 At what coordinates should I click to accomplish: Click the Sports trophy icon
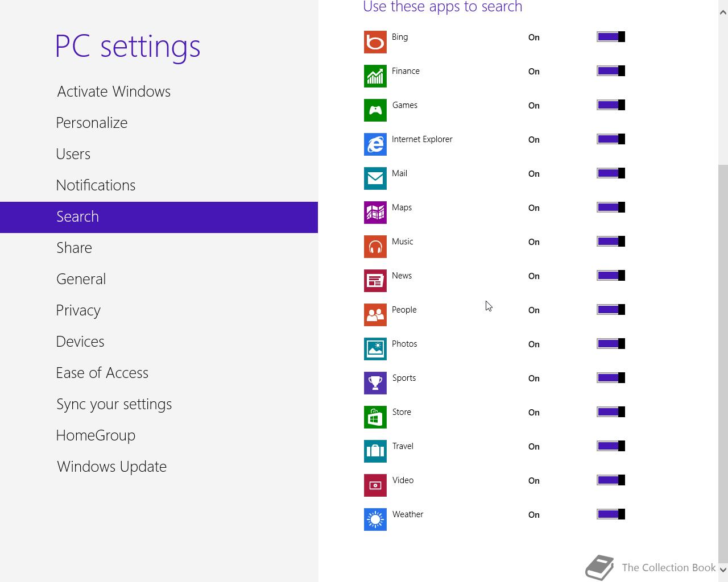coord(375,383)
